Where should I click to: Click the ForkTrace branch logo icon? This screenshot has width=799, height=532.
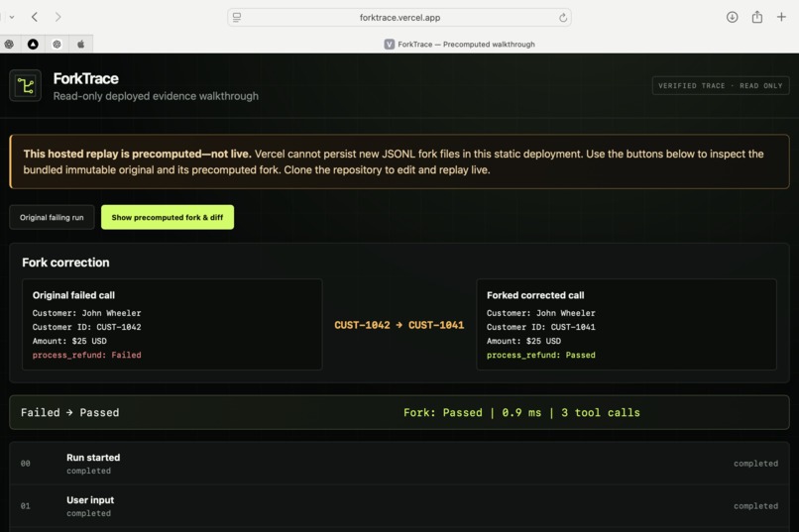point(26,85)
